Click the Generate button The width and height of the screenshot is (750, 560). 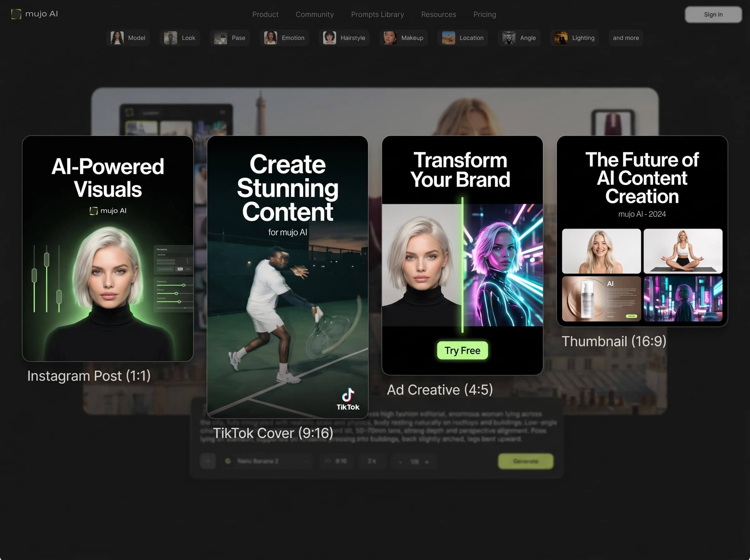(525, 461)
